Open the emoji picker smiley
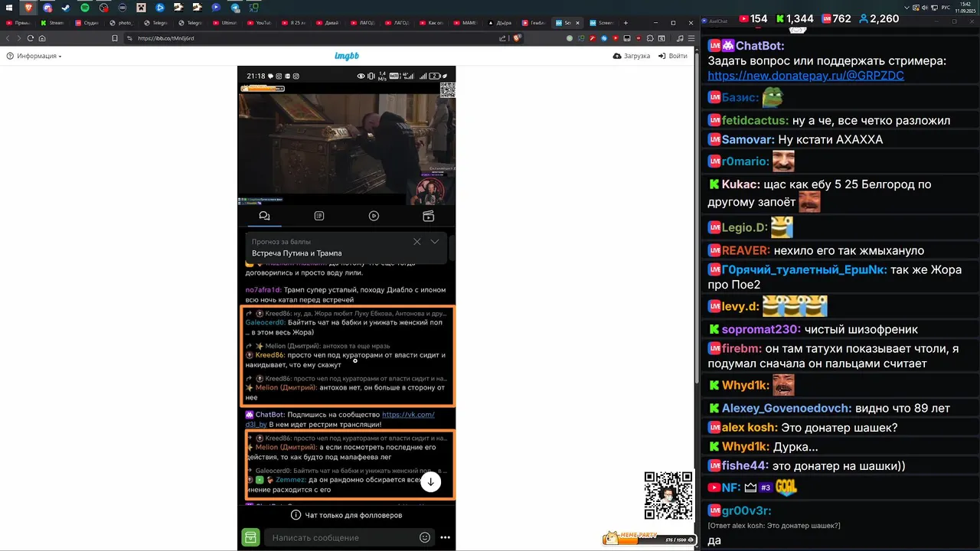Viewport: 980px width, 551px height. coord(425,537)
